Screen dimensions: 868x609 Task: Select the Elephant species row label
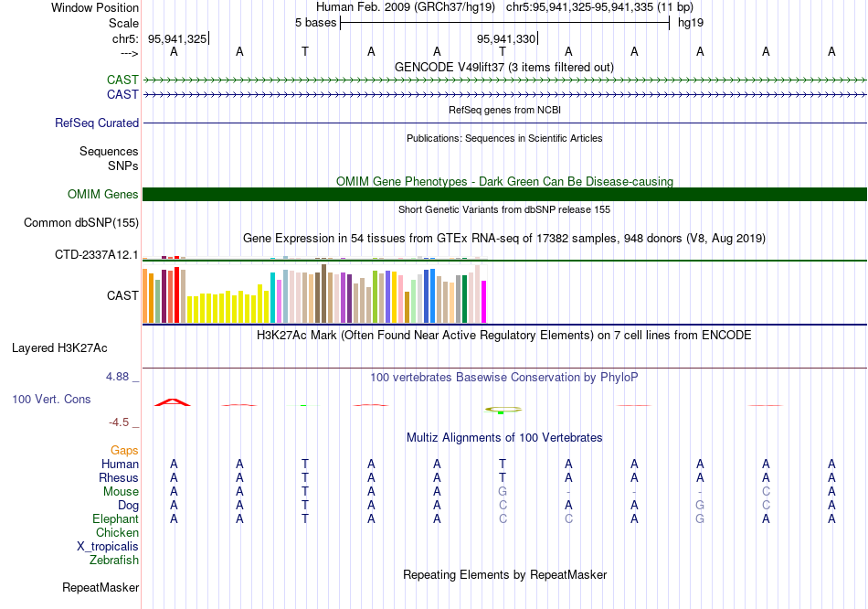coord(115,519)
